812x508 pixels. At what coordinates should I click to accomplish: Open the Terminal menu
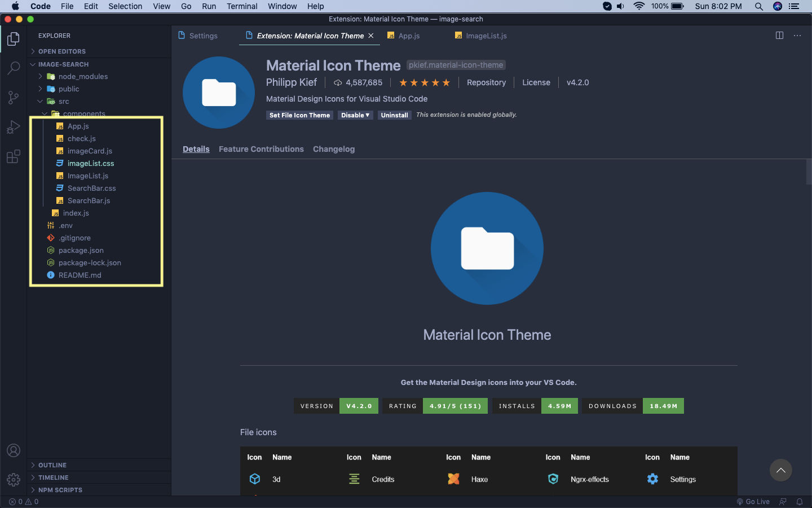click(242, 6)
